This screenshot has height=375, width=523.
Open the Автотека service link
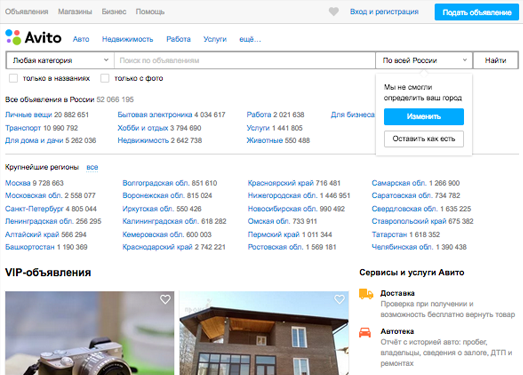click(x=397, y=332)
